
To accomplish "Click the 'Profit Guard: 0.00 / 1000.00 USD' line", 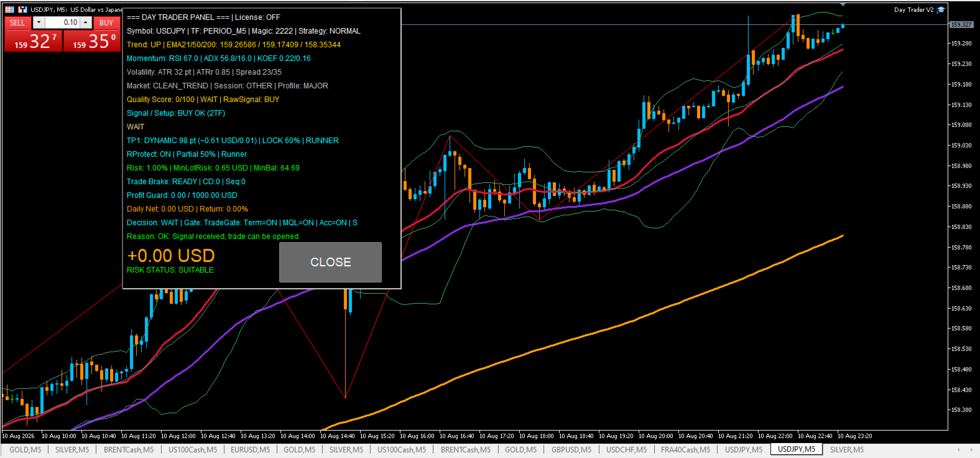I will click(182, 195).
